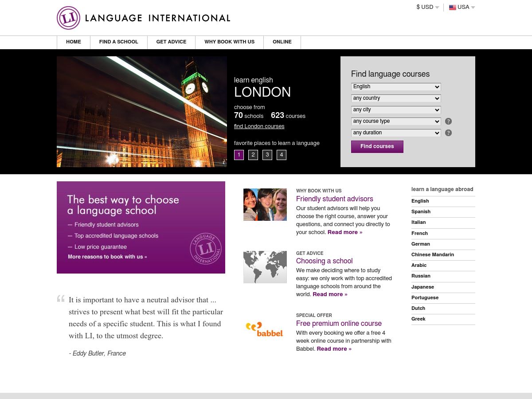Open the Free premium online course link
The image size is (532, 399).
click(339, 324)
